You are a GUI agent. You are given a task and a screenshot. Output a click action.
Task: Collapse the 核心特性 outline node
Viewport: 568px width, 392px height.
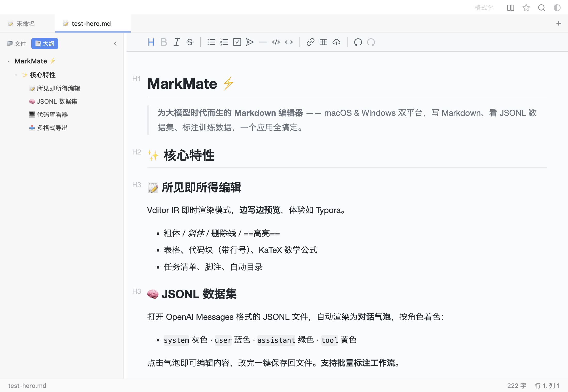tap(16, 75)
